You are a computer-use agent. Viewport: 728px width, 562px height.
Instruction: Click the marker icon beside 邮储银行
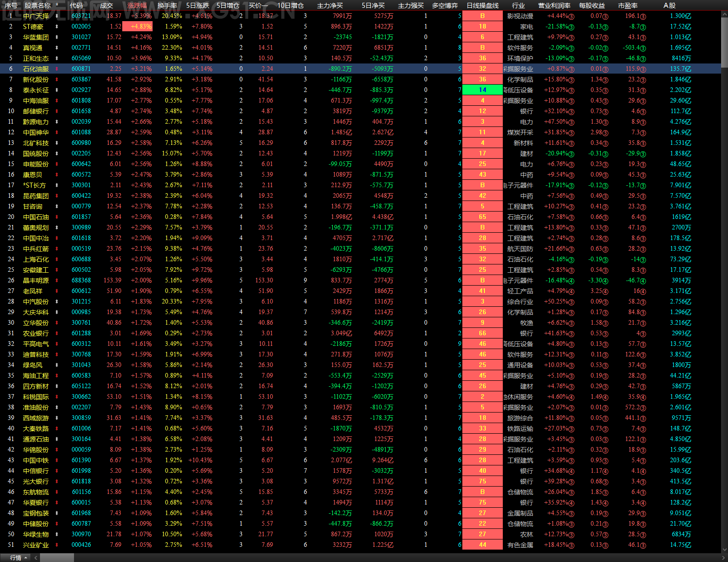tap(57, 111)
